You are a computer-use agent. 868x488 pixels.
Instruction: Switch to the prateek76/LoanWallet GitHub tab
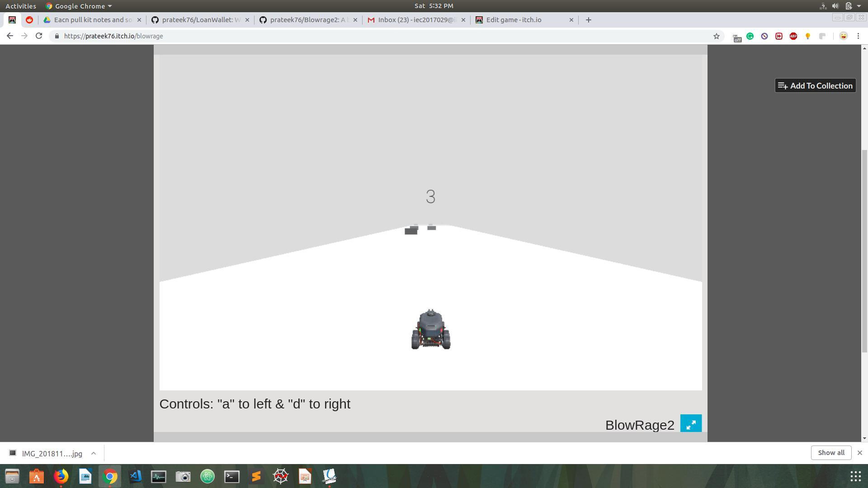point(201,20)
